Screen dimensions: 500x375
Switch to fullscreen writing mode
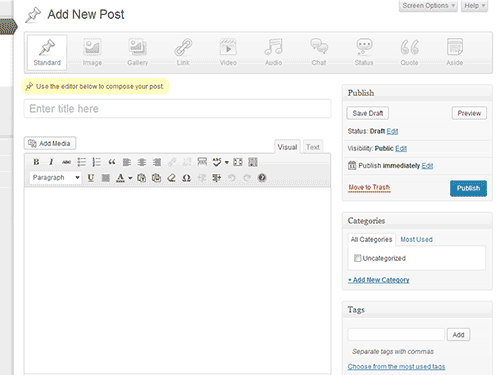[x=238, y=162]
